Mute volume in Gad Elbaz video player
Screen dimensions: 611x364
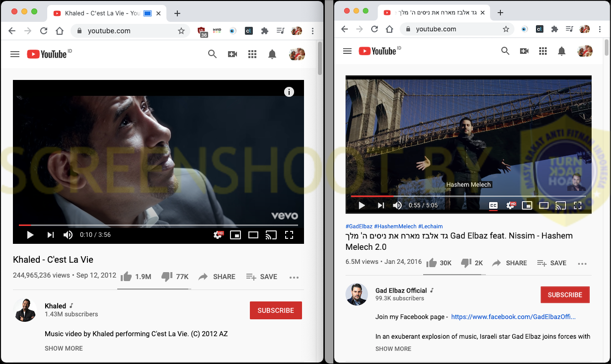397,205
